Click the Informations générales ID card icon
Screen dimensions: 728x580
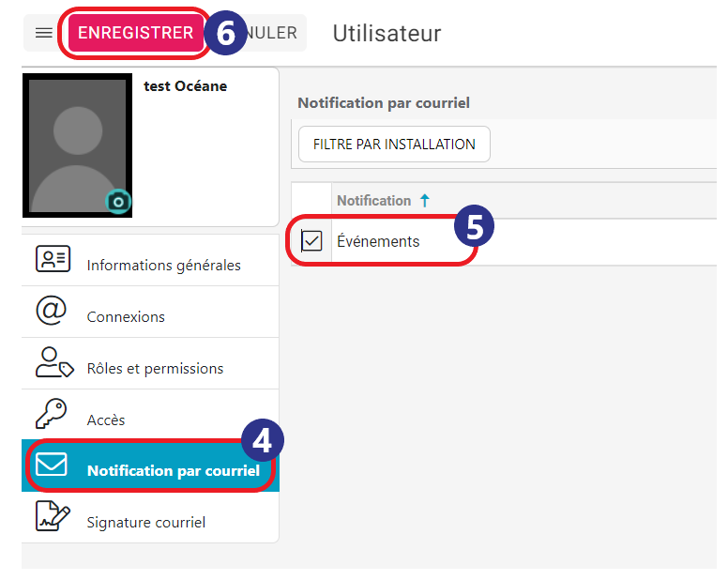tap(53, 259)
